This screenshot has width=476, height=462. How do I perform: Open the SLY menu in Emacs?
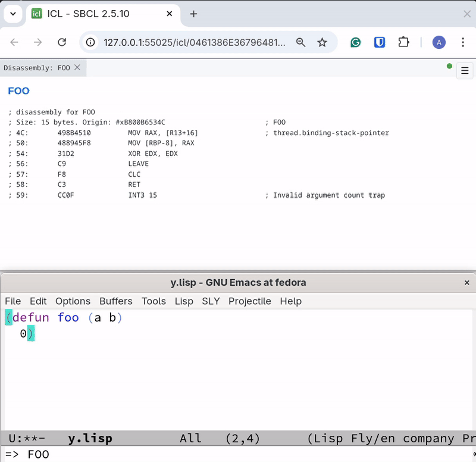tap(211, 301)
